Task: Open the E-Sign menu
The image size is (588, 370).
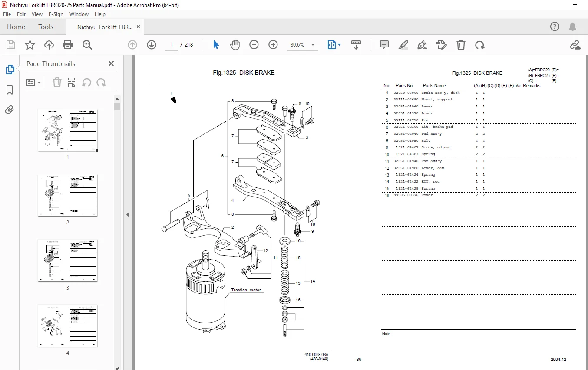Action: (56, 14)
